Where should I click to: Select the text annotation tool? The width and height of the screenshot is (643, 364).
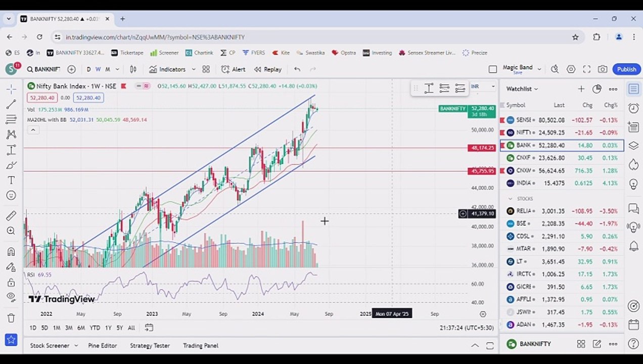11,180
